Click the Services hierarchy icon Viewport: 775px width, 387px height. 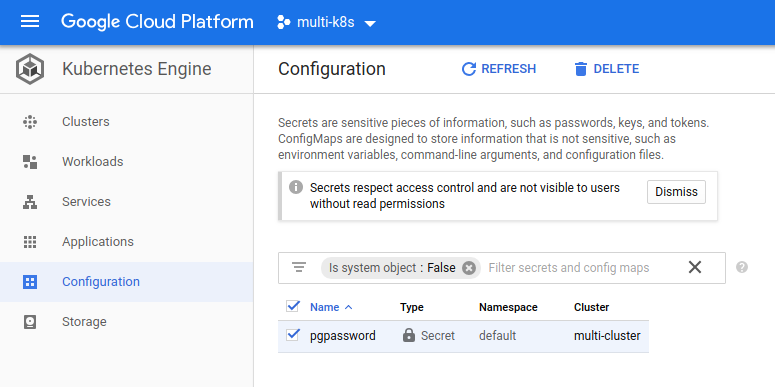coord(30,202)
